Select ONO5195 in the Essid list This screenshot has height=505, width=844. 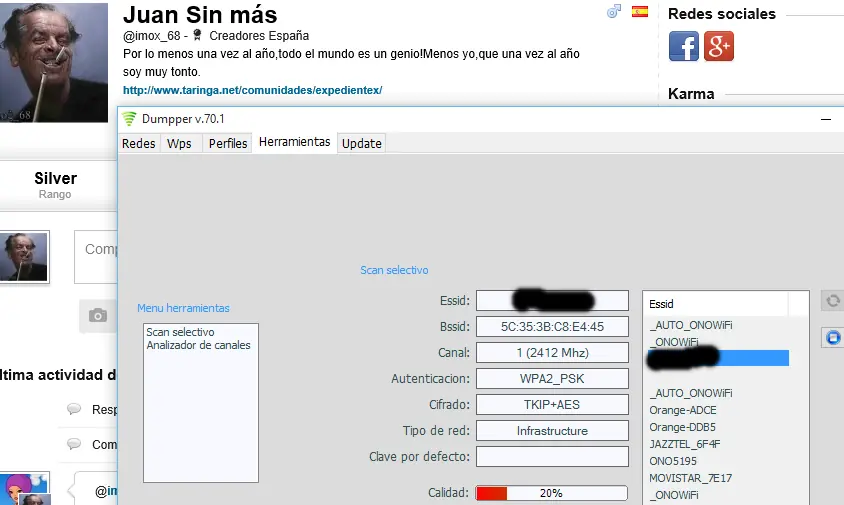[x=672, y=461]
